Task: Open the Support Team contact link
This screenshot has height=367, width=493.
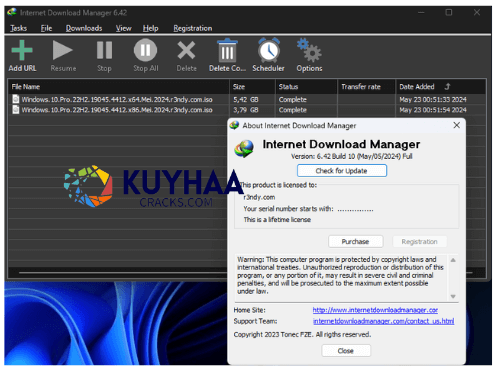Action: [x=383, y=321]
